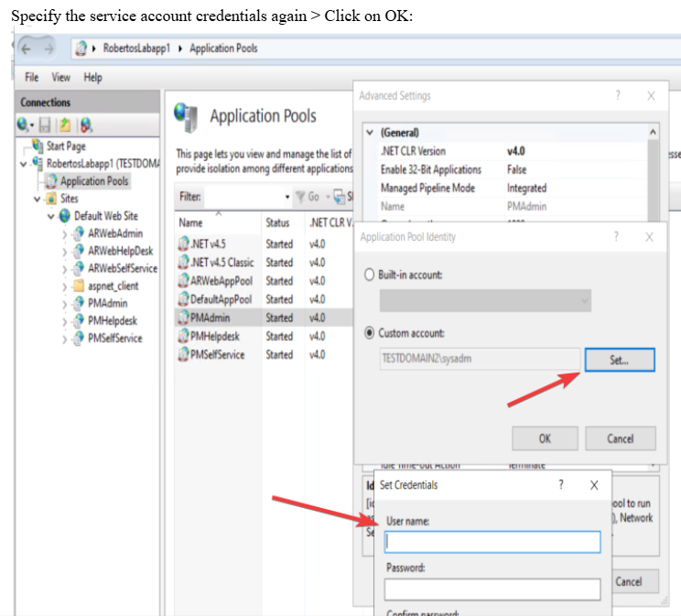Open help in Application Pool Identity dialog

click(616, 237)
